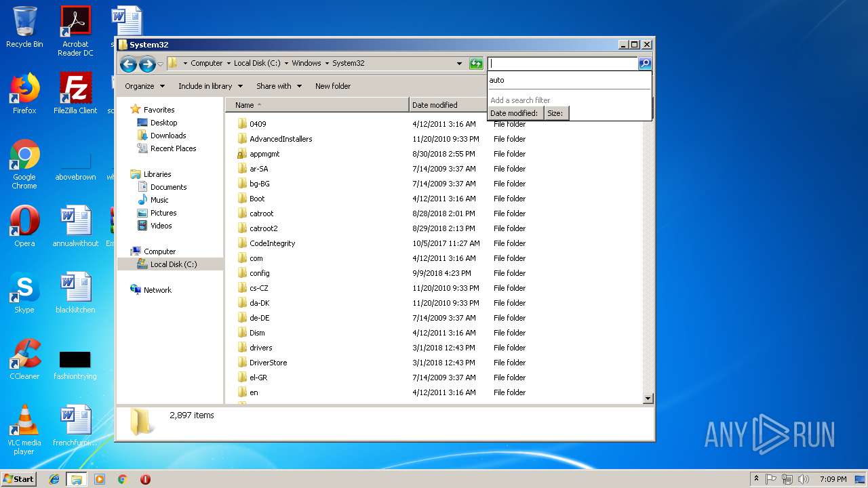Expand the Windows breadcrumb arrow
The height and width of the screenshot is (488, 868).
327,63
